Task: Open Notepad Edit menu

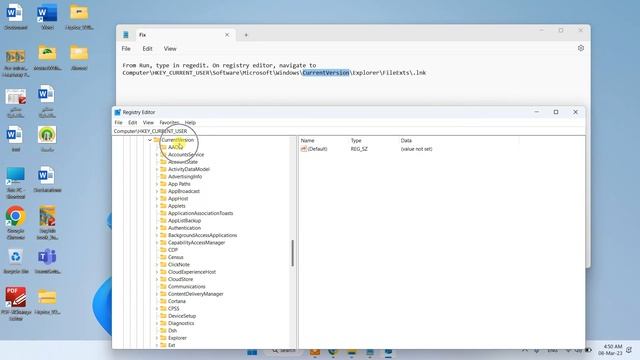Action: pos(147,49)
